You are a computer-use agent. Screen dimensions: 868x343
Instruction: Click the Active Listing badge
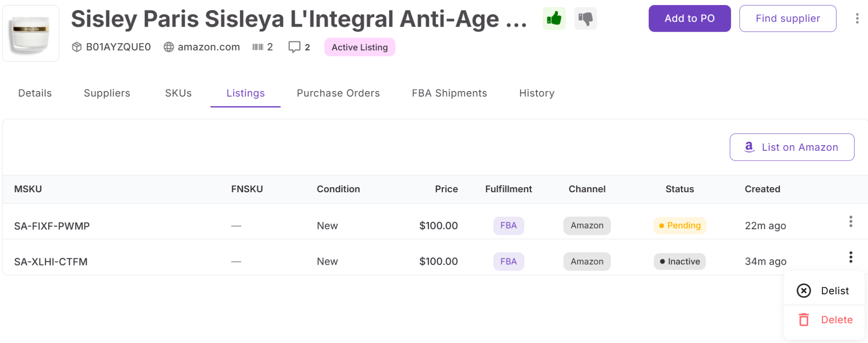pos(360,47)
